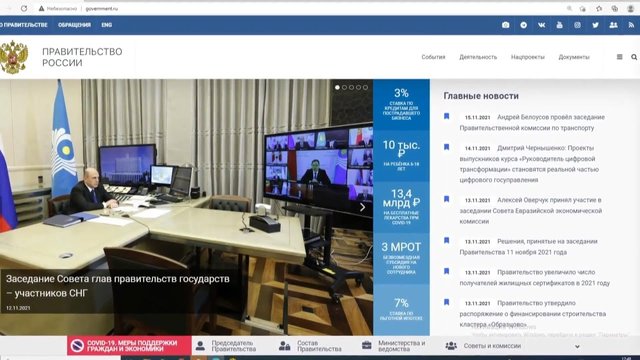The image size is (640, 360).
Task: Open the photo camera icon in top bar
Action: point(505,25)
